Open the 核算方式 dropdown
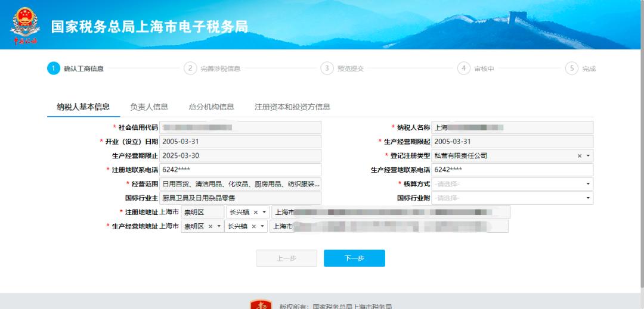The height and width of the screenshot is (309, 644). 512,184
